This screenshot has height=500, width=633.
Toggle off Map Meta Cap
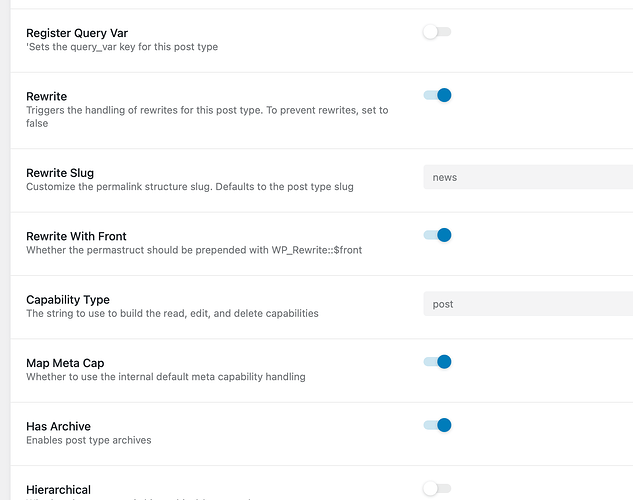pos(437,362)
